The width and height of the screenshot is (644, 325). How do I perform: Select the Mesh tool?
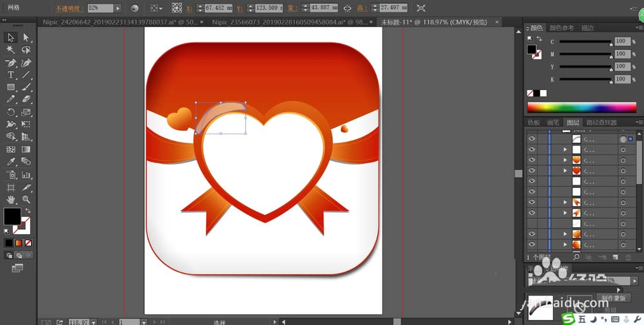pos(11,149)
